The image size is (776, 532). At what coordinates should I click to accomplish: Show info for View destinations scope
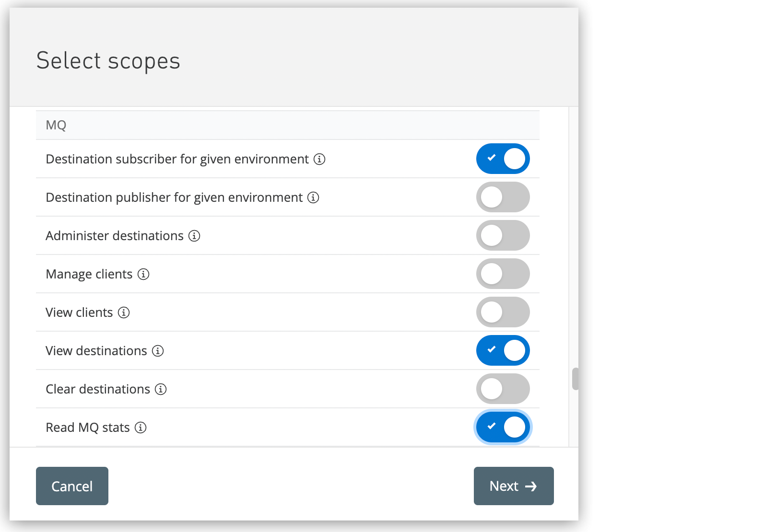click(158, 351)
